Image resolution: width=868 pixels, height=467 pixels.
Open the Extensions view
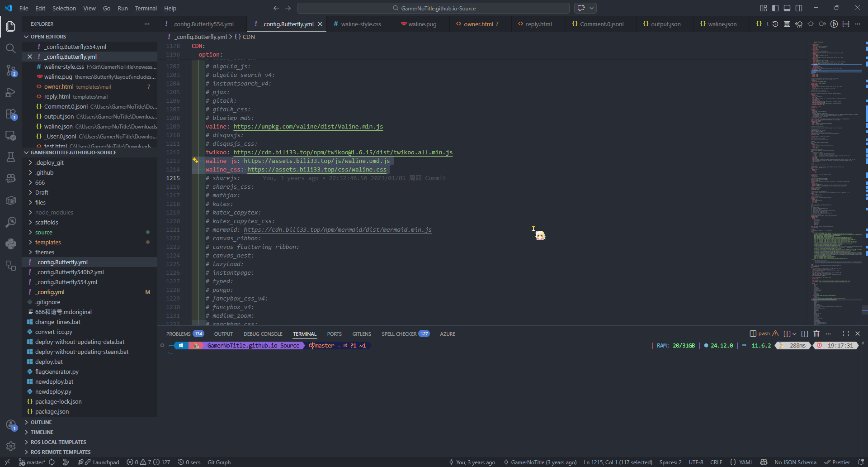pos(10,114)
